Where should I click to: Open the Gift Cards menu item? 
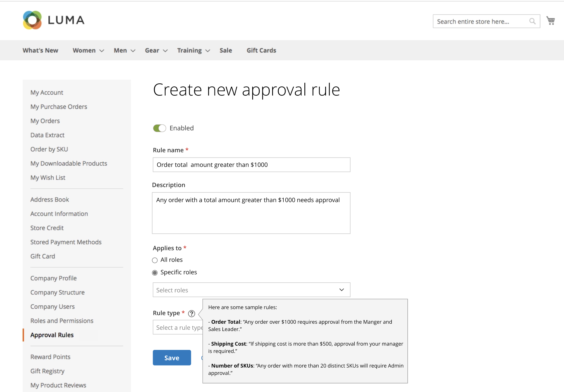tap(261, 51)
